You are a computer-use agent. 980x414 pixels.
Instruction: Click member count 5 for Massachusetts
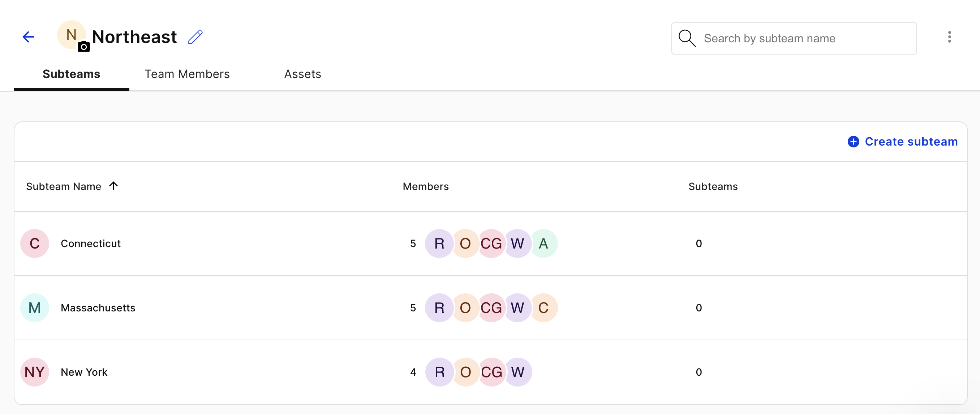point(413,308)
